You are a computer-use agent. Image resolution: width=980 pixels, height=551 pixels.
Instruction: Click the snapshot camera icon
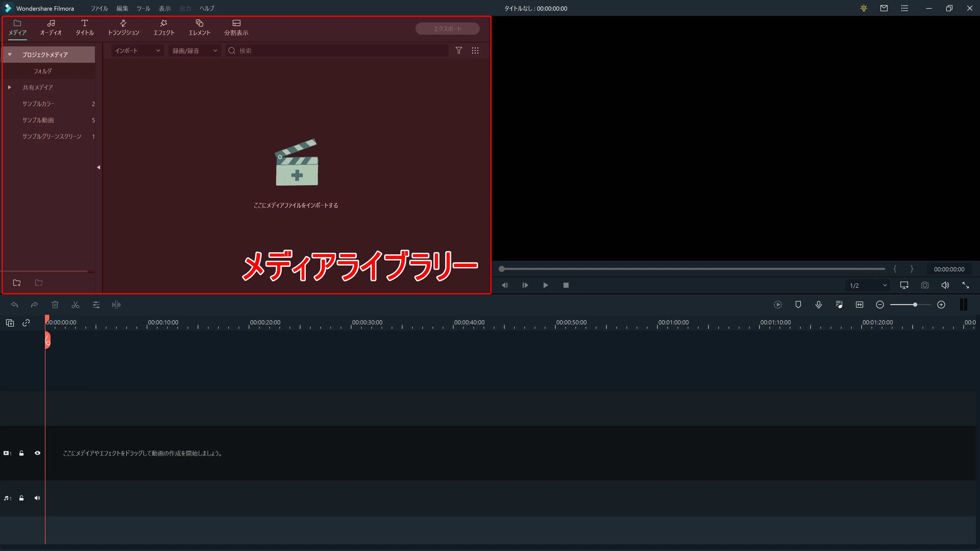925,285
